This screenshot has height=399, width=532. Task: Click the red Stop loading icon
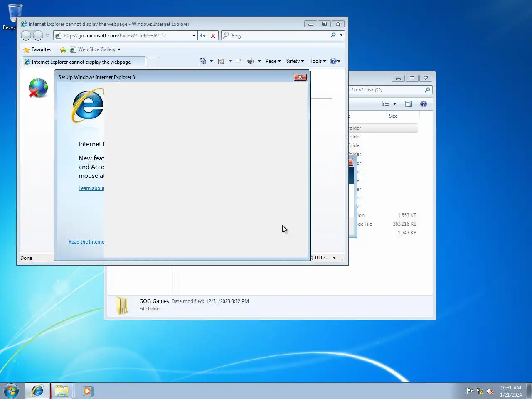[213, 36]
